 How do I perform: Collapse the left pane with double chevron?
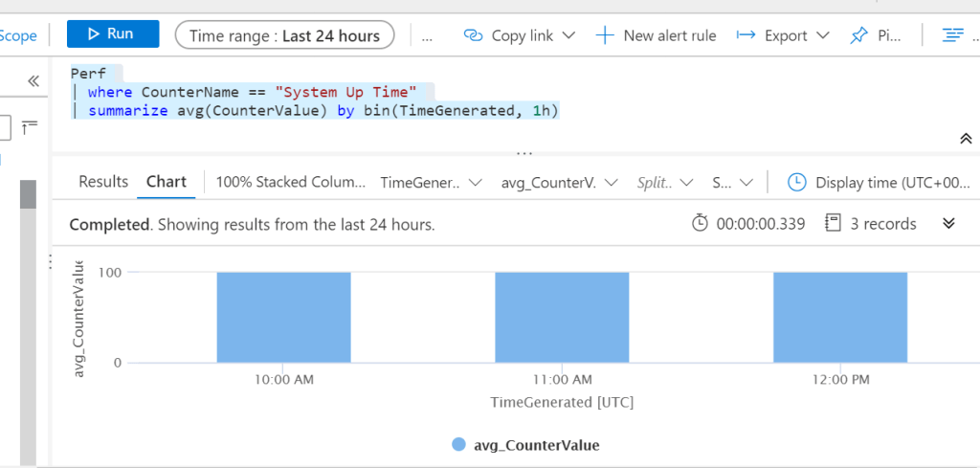point(33,81)
